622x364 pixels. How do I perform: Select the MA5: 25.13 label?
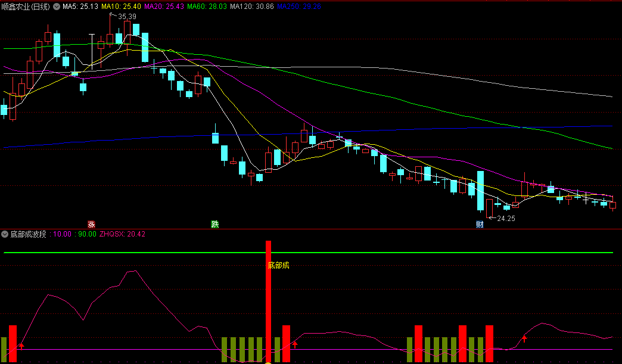click(x=80, y=7)
